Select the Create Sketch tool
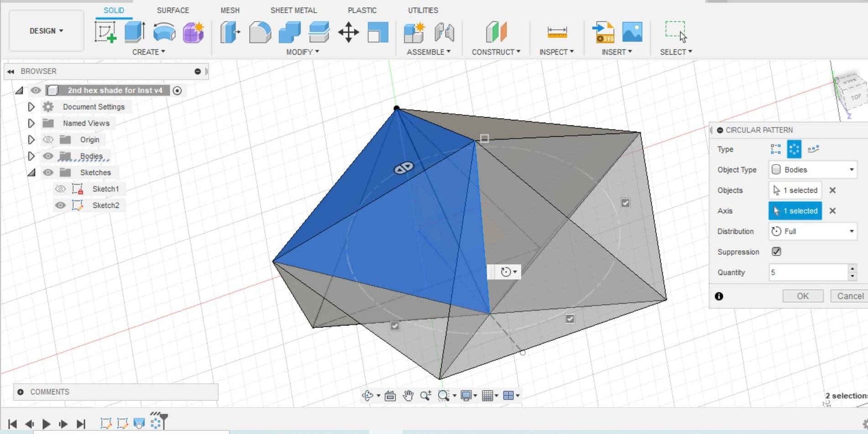 coord(106,32)
